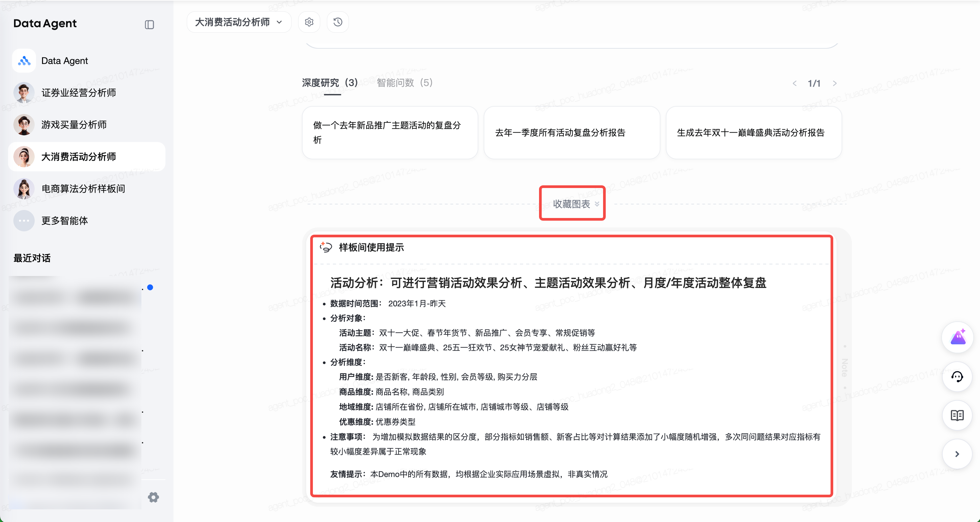The image size is (980, 522).
Task: Click the purple AI assistant floating icon
Action: tap(957, 337)
